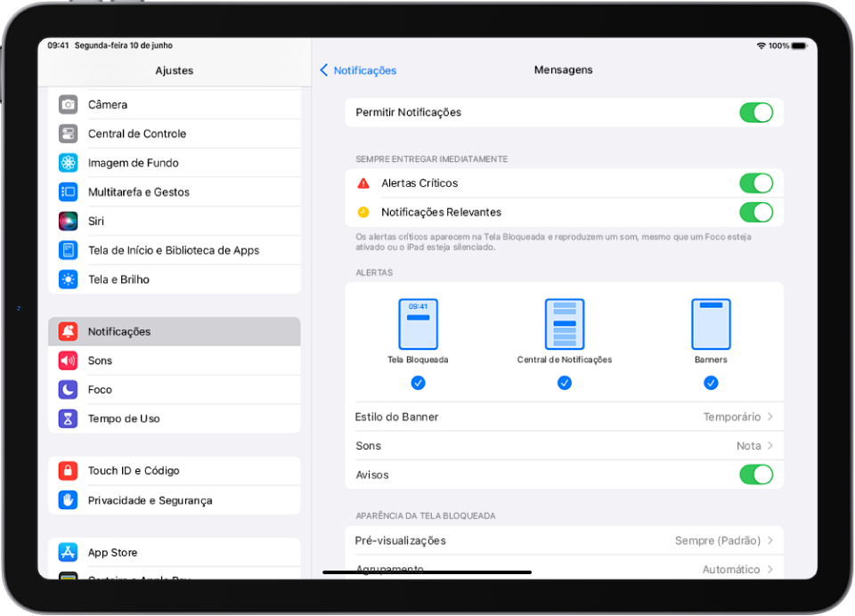The width and height of the screenshot is (855, 616).
Task: Go back to Notificações list
Action: pyautogui.click(x=358, y=70)
